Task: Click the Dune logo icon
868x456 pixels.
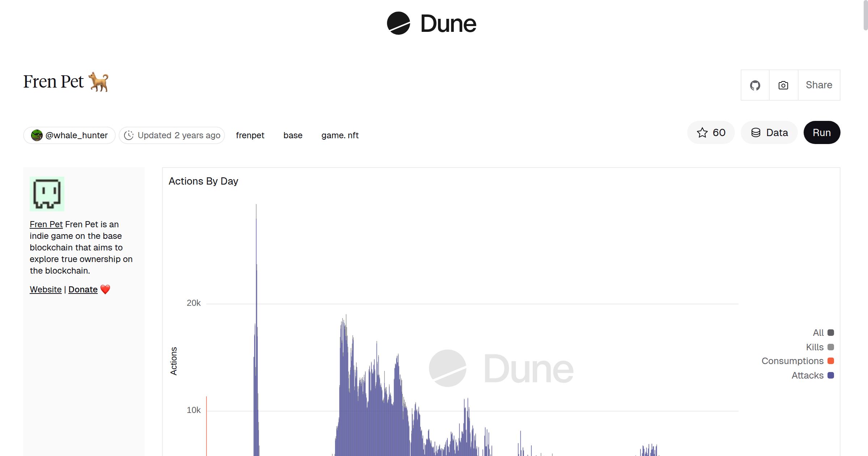Action: [x=398, y=23]
